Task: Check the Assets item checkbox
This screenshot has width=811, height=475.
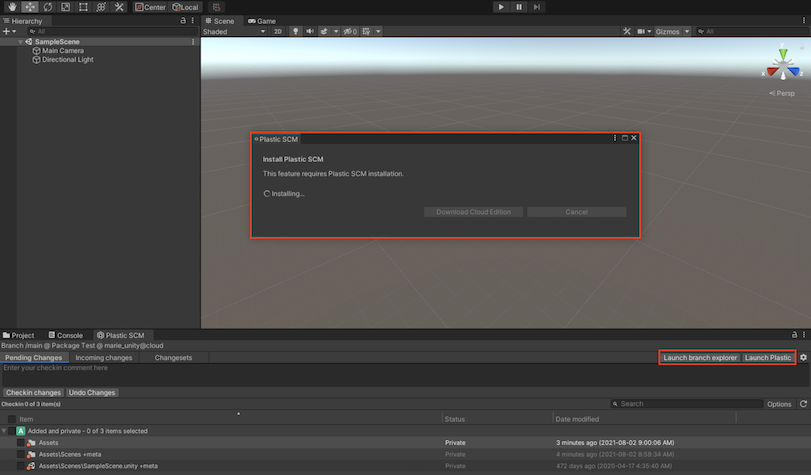Action: click(x=21, y=442)
